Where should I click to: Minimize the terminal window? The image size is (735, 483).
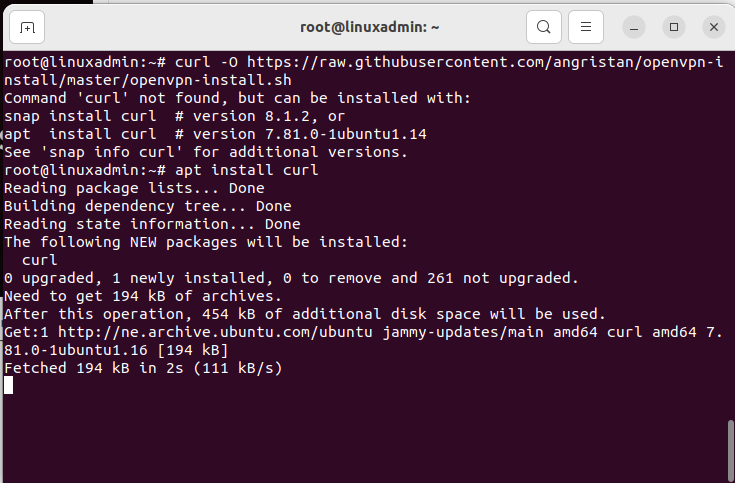pos(634,27)
